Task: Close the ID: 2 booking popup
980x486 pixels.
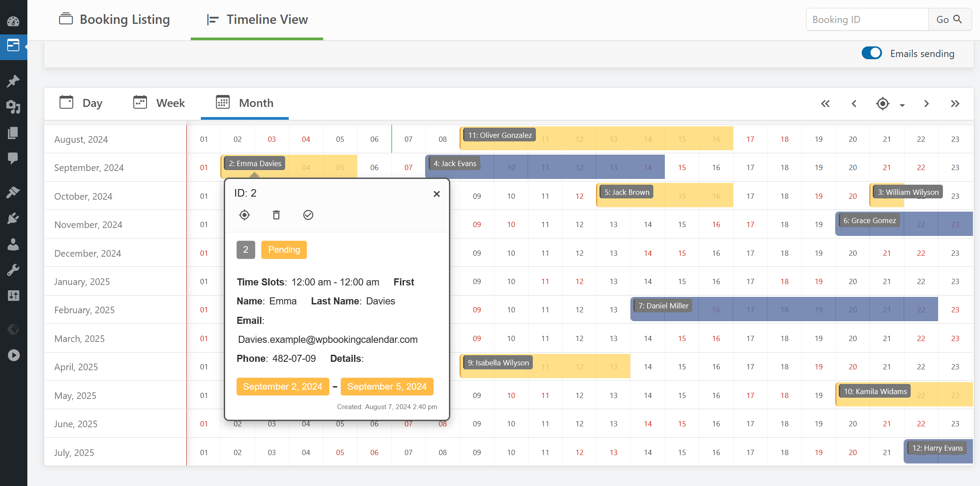Action: [437, 194]
